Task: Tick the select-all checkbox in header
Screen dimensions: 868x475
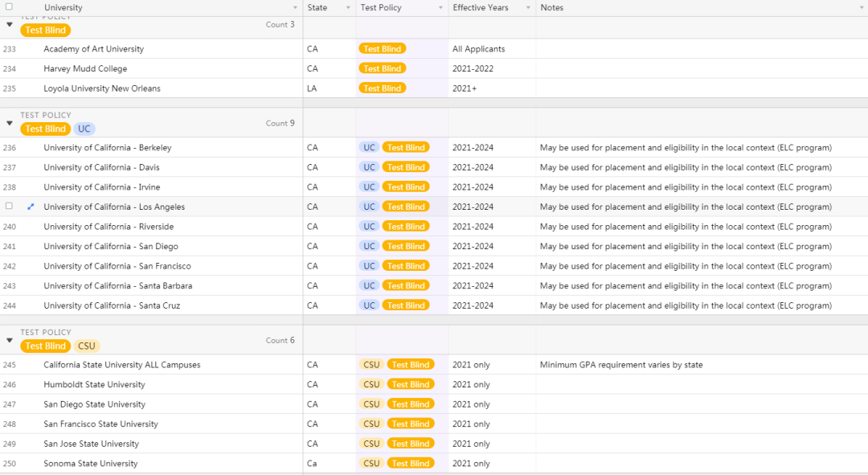Action: 9,6
